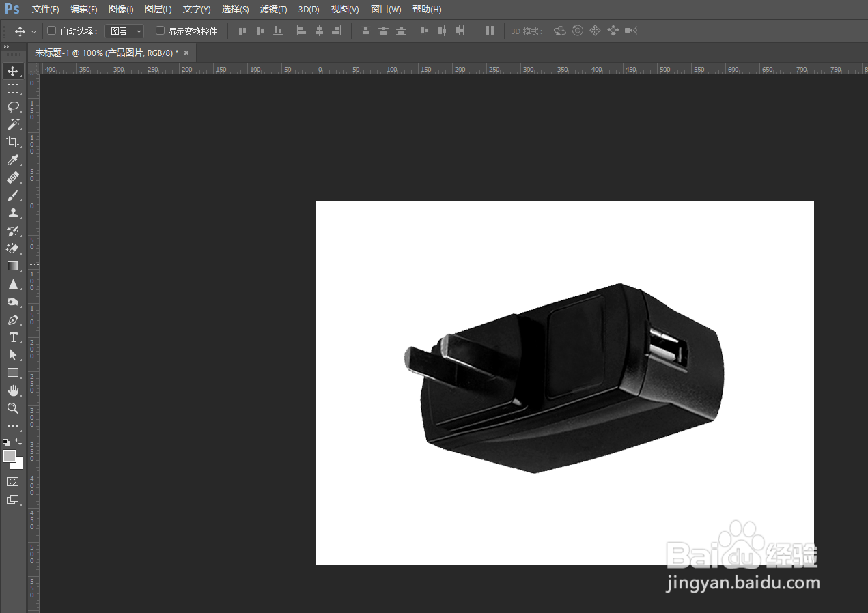This screenshot has width=868, height=613.
Task: Select the History Brush tool
Action: click(13, 231)
